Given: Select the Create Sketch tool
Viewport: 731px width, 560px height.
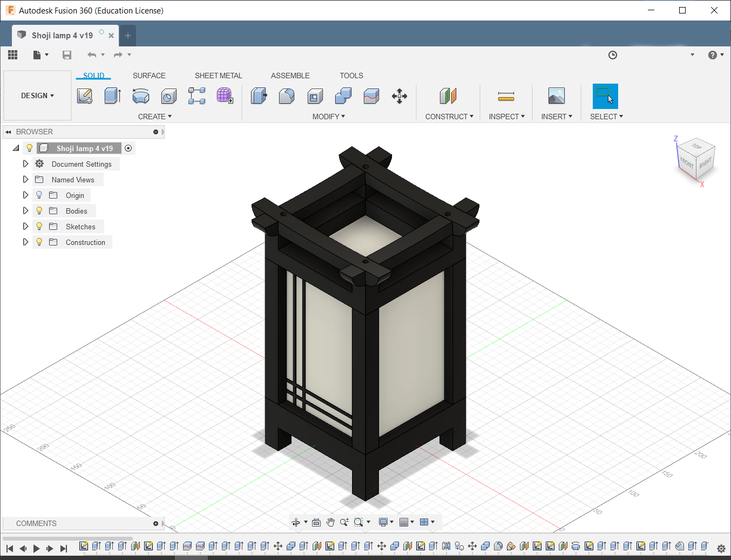Looking at the screenshot, I should tap(85, 96).
